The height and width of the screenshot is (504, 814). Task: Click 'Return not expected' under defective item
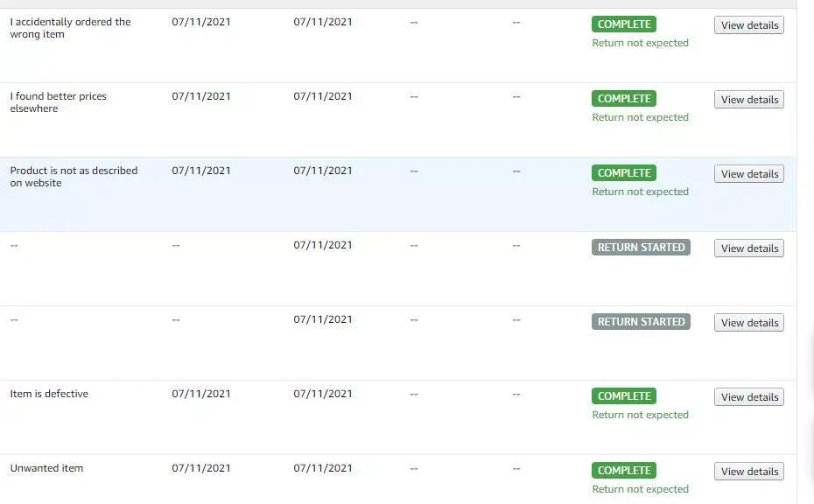pos(640,415)
